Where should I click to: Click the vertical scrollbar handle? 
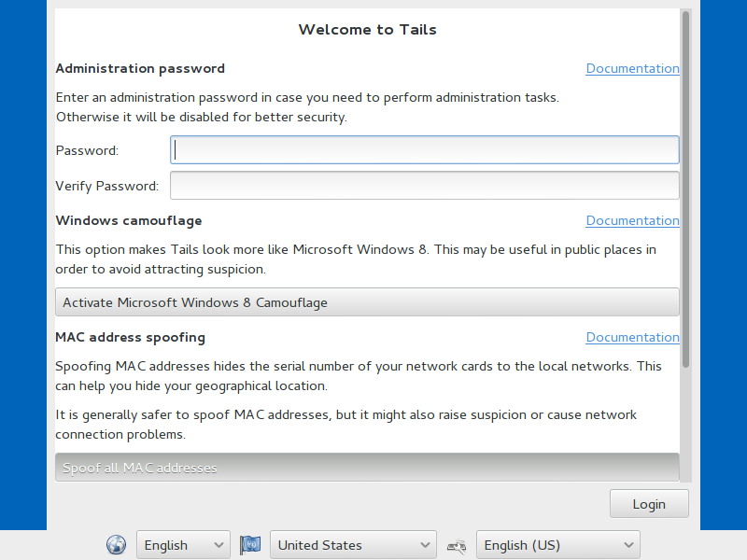tap(686, 189)
